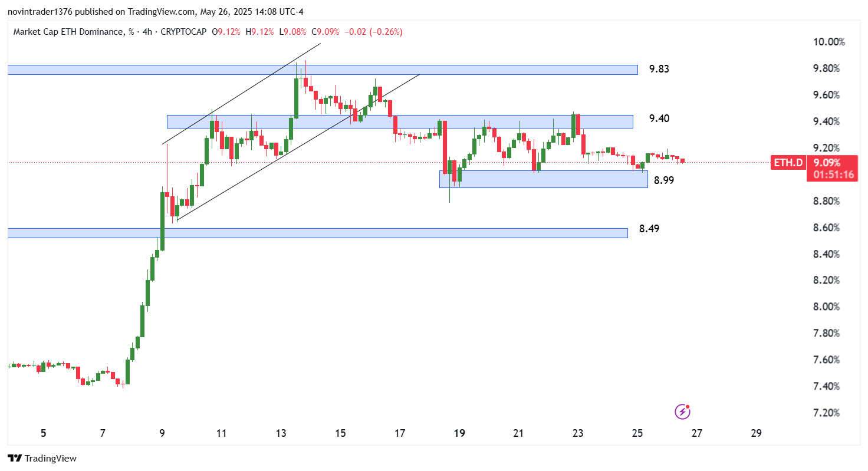Click the O9.12% open value
868x471 pixels.
(226, 32)
